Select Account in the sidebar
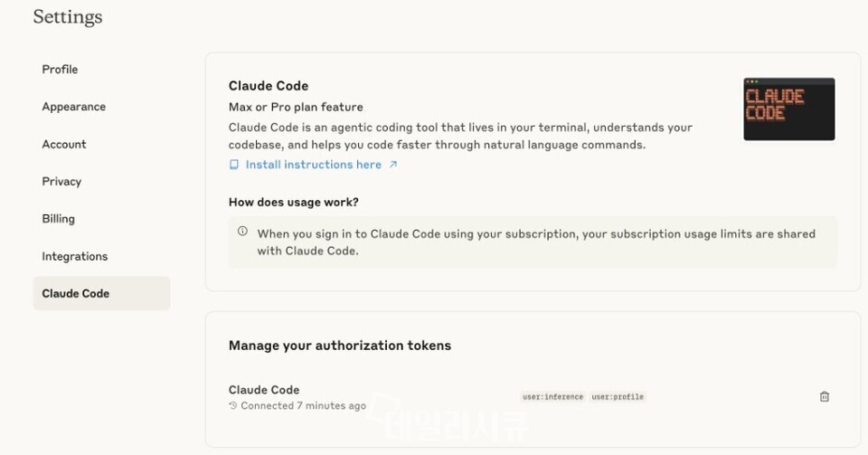This screenshot has width=868, height=455. [x=64, y=145]
